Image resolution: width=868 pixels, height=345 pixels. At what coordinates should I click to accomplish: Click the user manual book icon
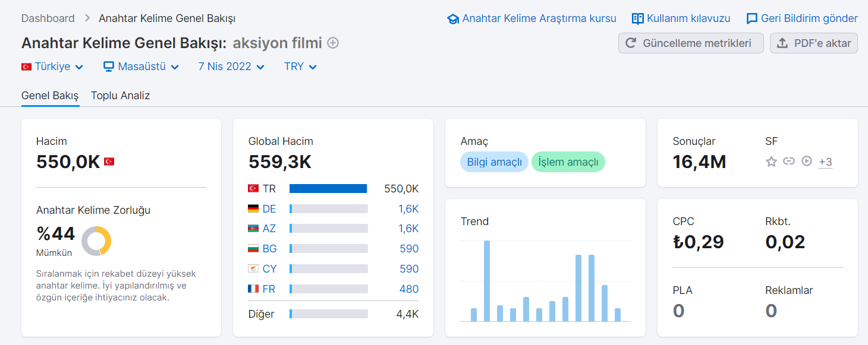tap(638, 18)
